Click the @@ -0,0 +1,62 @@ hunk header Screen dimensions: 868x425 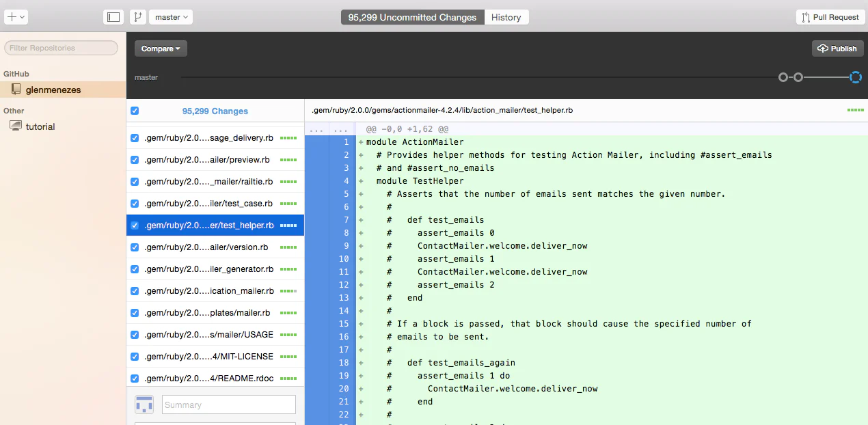[407, 129]
